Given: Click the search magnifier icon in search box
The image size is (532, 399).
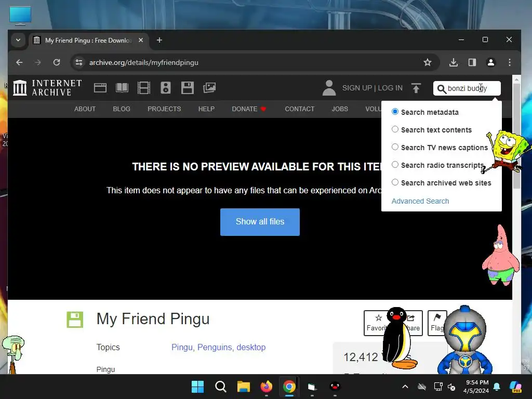Looking at the screenshot, I should [441, 89].
